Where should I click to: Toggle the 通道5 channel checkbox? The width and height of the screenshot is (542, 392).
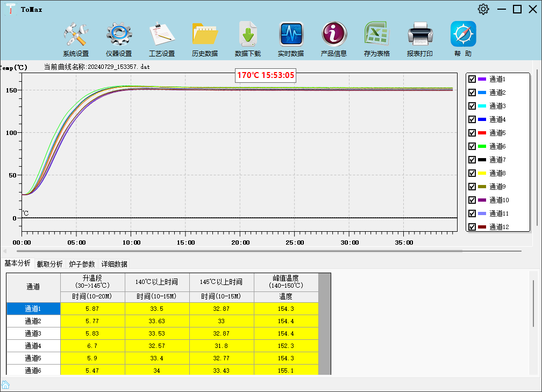(472, 133)
